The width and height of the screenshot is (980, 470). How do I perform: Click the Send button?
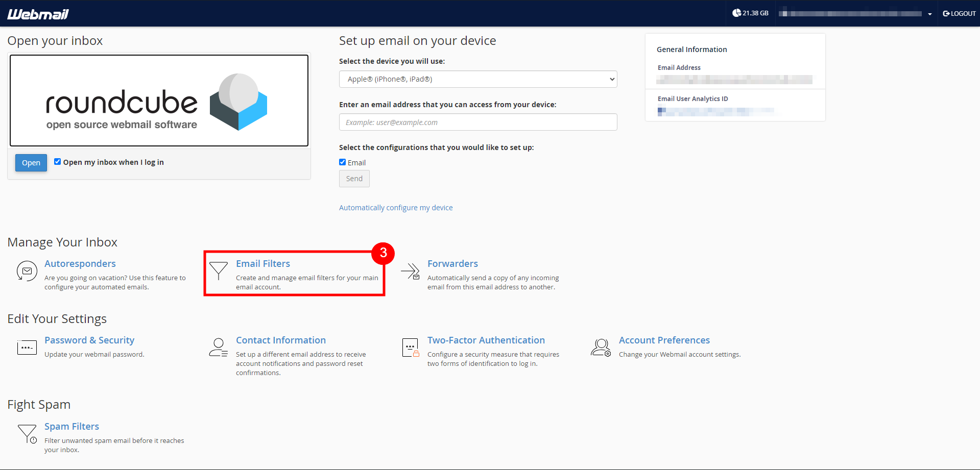click(x=354, y=178)
